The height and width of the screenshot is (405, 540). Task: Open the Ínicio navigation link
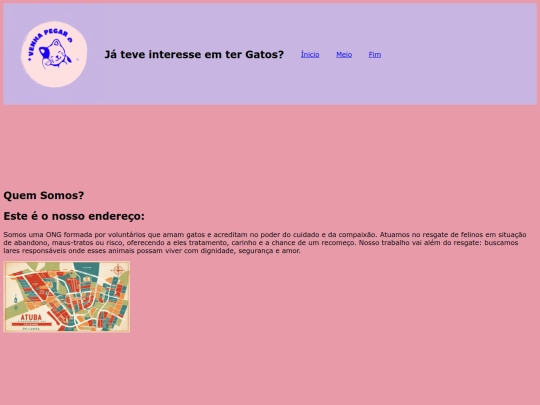coord(310,54)
